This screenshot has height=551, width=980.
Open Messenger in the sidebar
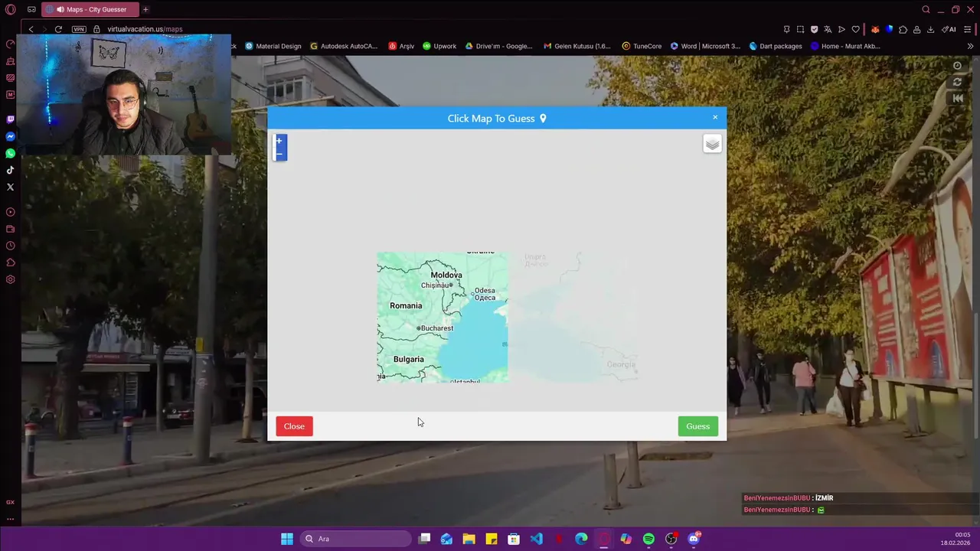coord(10,136)
